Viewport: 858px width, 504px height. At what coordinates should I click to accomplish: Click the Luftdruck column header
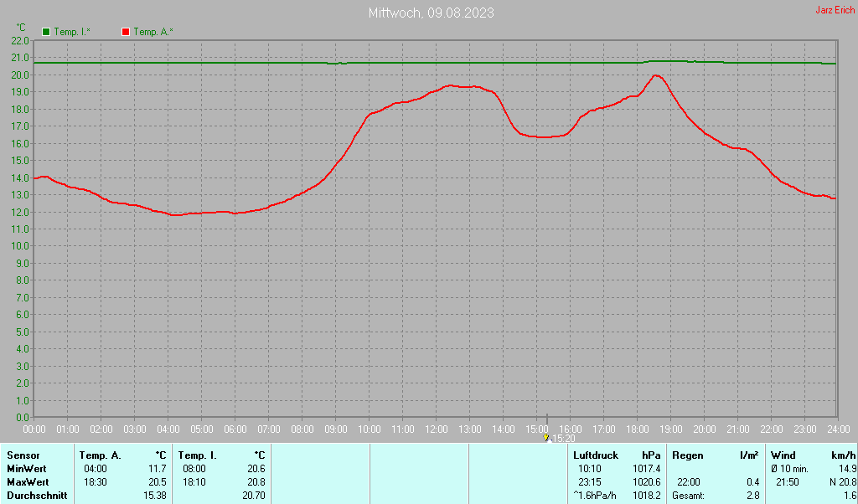[x=596, y=455]
